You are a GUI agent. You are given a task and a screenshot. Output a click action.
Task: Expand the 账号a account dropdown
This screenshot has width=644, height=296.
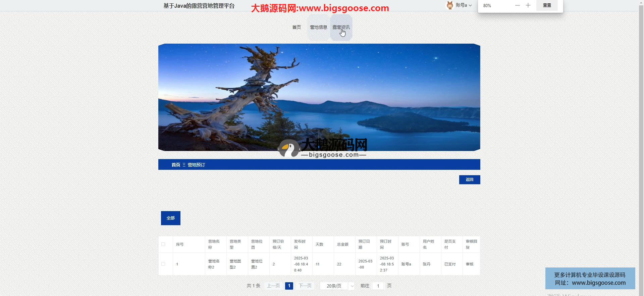tap(464, 5)
